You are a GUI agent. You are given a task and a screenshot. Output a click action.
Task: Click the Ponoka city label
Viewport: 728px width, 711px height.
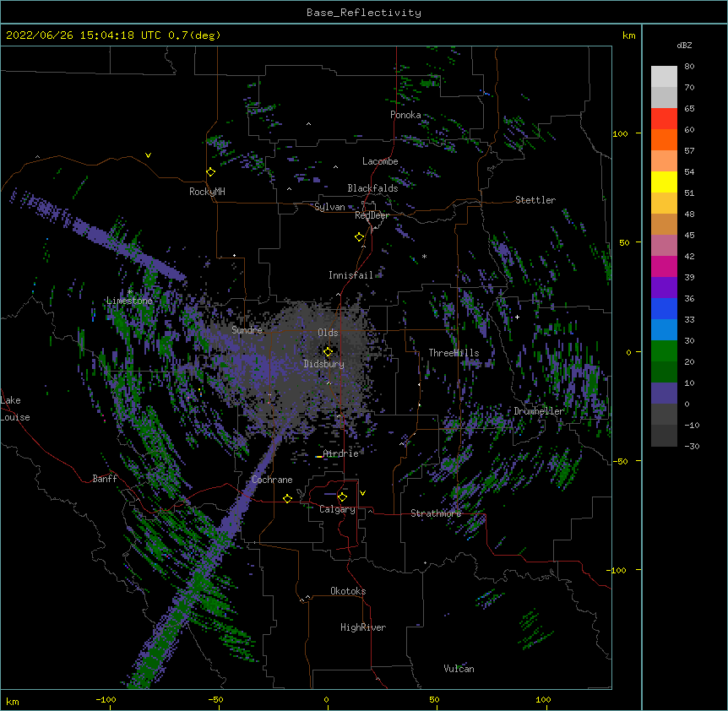405,115
